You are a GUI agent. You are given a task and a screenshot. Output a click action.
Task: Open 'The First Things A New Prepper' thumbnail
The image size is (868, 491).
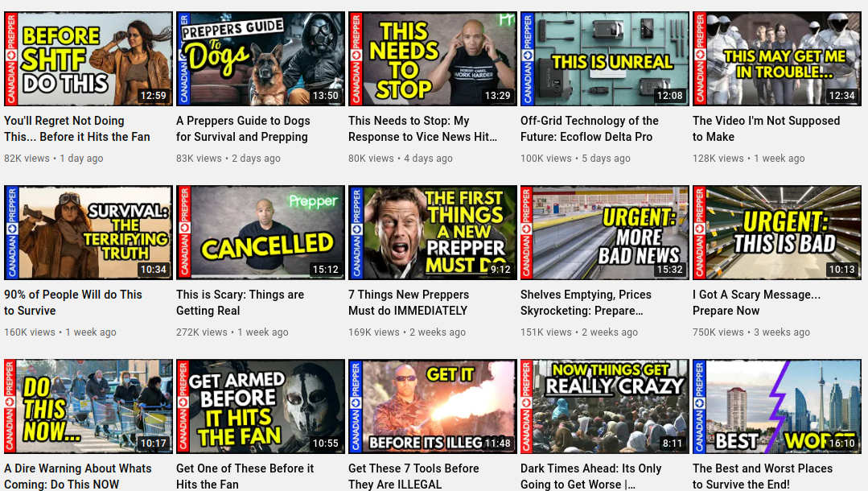pos(432,233)
